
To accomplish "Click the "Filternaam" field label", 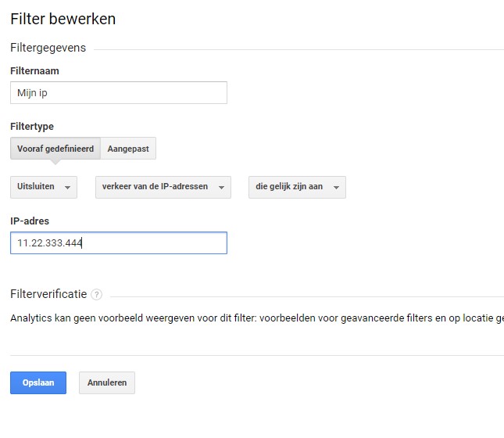I will (34, 71).
